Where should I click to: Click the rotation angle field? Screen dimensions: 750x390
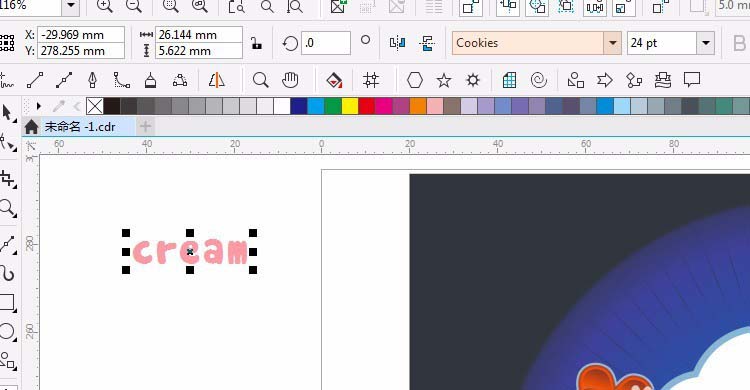click(x=326, y=43)
